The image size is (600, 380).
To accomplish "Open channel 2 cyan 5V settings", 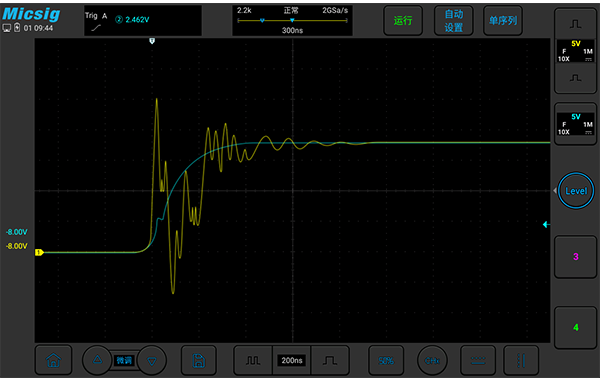I will [575, 124].
